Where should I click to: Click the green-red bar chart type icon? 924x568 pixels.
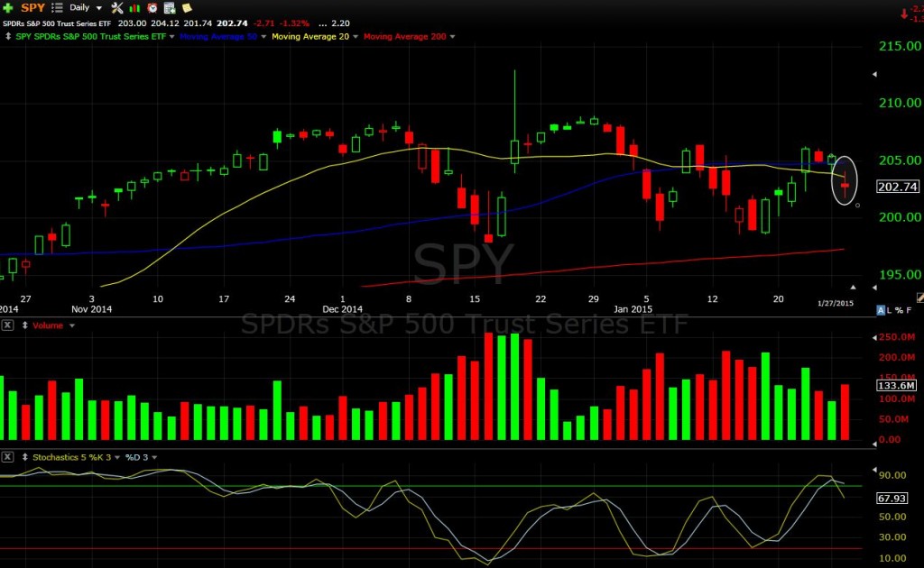pyautogui.click(x=135, y=7)
